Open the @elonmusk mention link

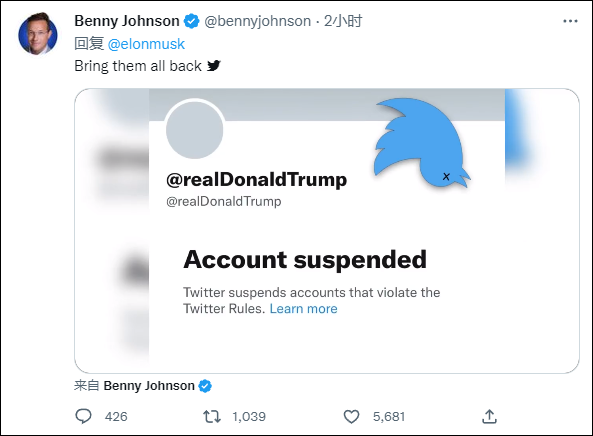click(x=146, y=44)
